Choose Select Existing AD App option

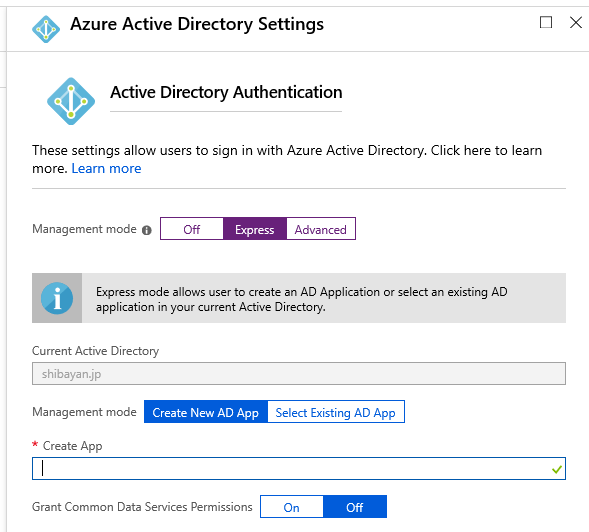pyautogui.click(x=336, y=412)
